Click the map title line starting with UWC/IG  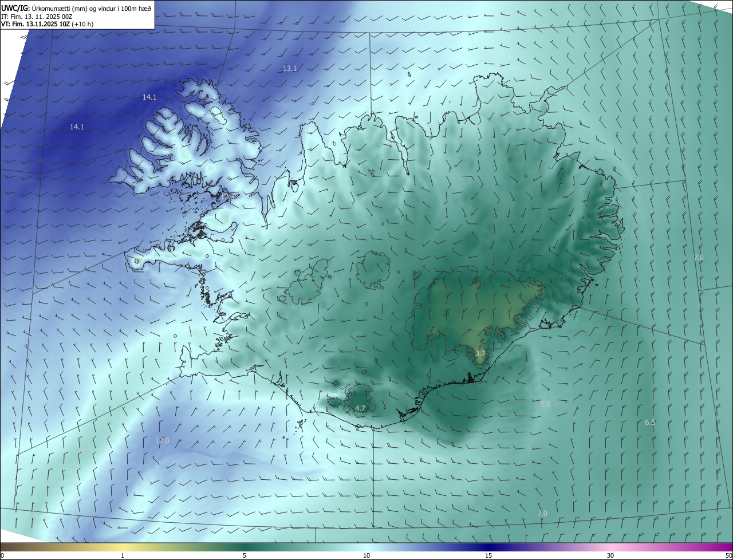[x=76, y=8]
